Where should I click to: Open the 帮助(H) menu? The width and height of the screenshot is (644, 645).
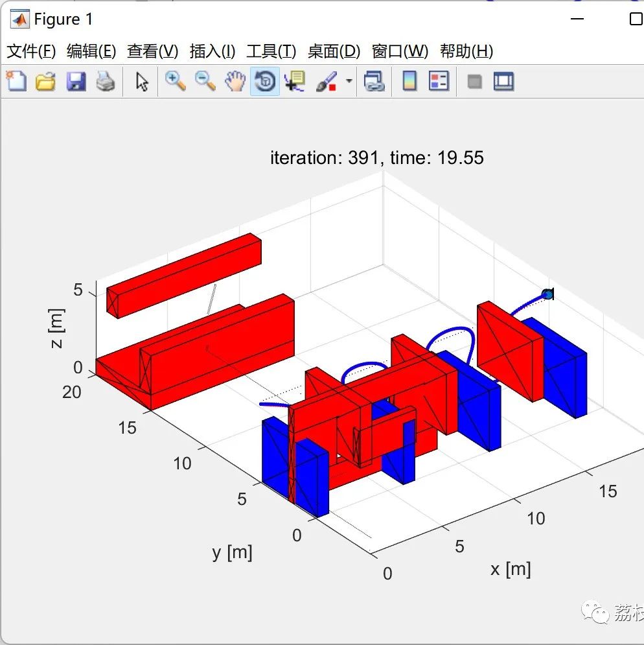click(x=466, y=51)
